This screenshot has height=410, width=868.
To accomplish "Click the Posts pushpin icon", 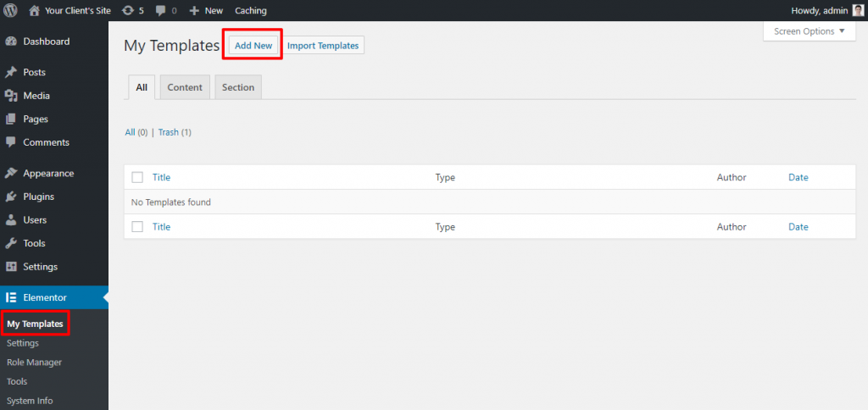I will [x=10, y=73].
